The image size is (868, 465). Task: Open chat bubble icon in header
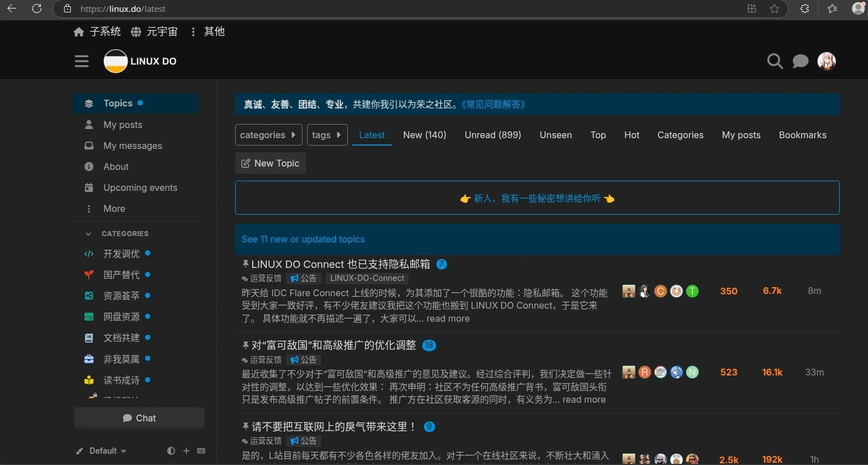[800, 61]
